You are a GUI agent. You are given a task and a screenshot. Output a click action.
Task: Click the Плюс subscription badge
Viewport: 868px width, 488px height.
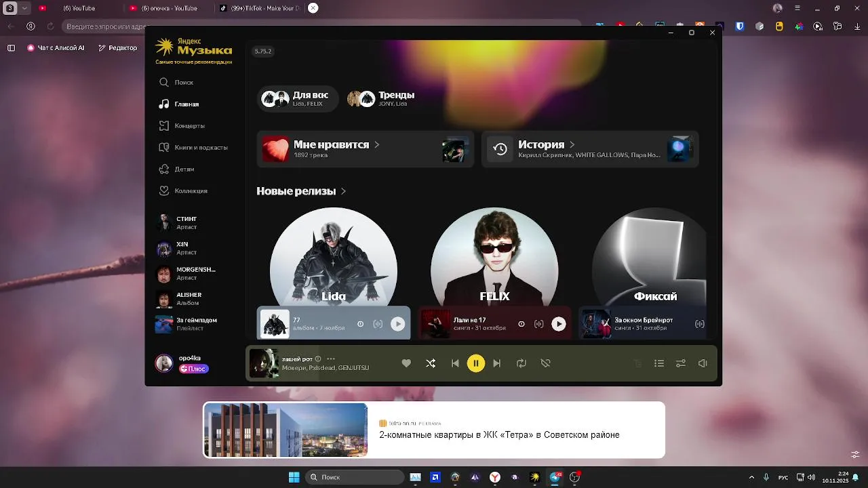click(194, 369)
